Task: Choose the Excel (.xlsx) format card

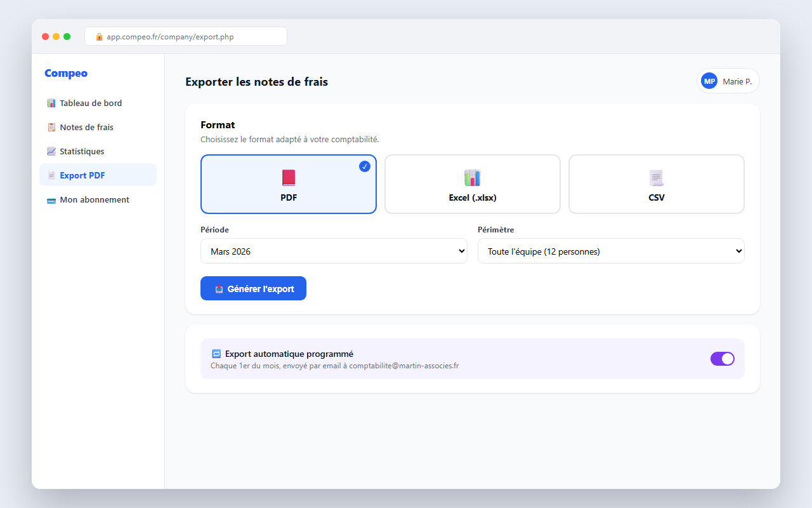Action: click(x=473, y=184)
